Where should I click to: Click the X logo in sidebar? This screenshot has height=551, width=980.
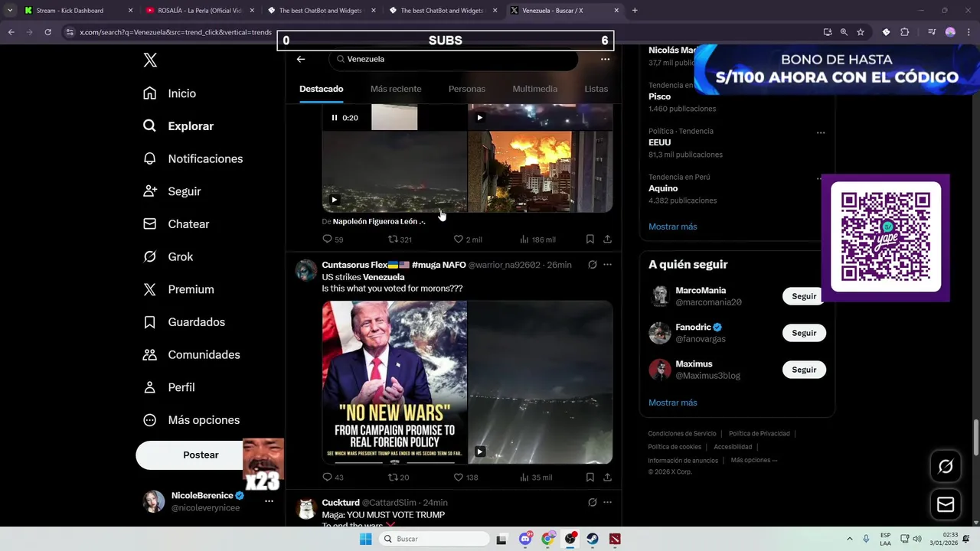[150, 60]
